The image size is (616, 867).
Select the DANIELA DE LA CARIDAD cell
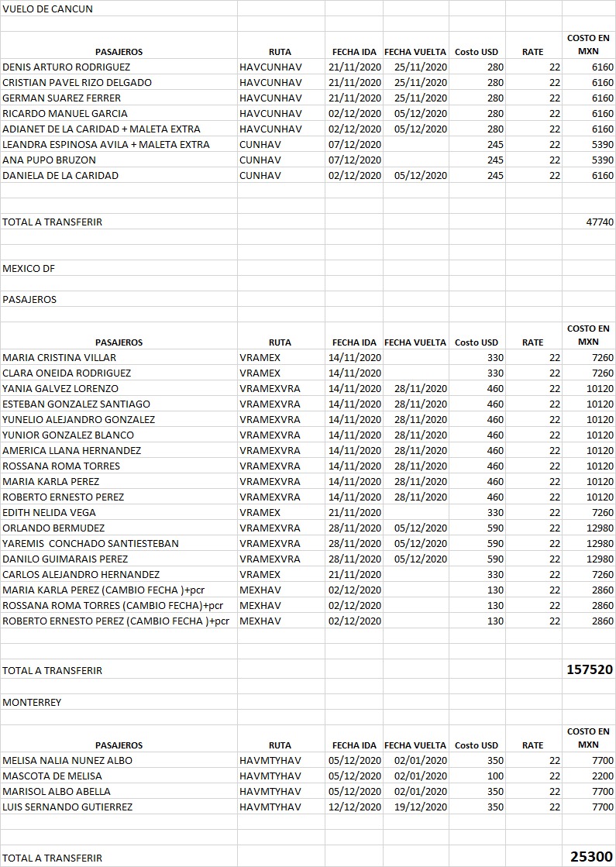[x=119, y=175]
